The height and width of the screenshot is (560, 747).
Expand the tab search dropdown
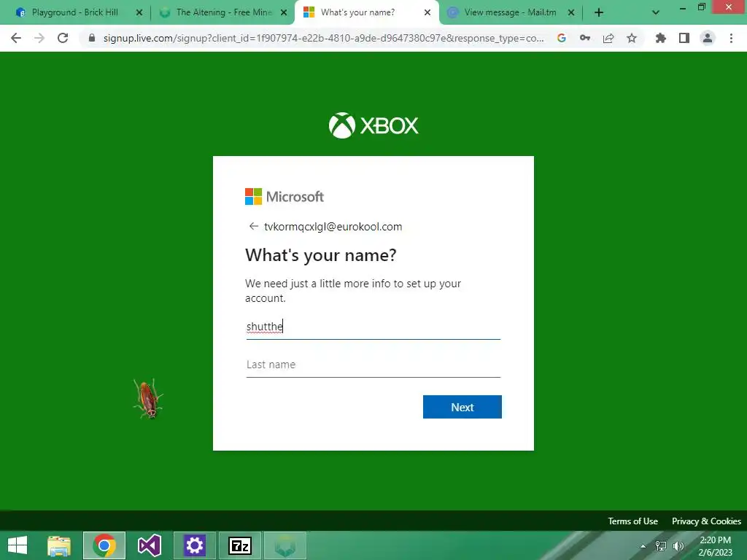[x=656, y=12]
